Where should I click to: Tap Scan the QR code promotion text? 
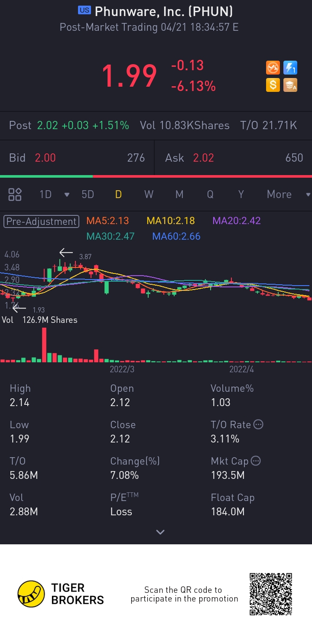(184, 594)
